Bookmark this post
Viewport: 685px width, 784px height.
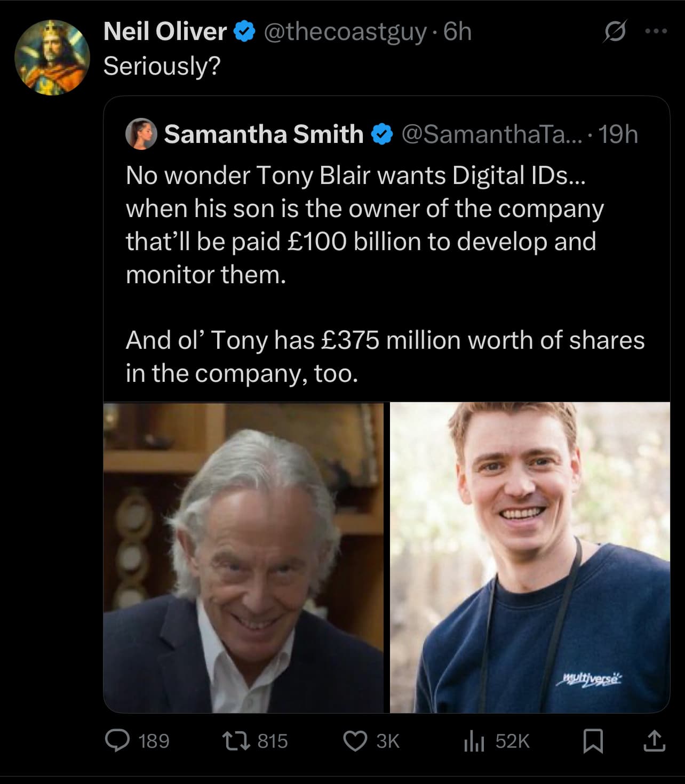593,741
